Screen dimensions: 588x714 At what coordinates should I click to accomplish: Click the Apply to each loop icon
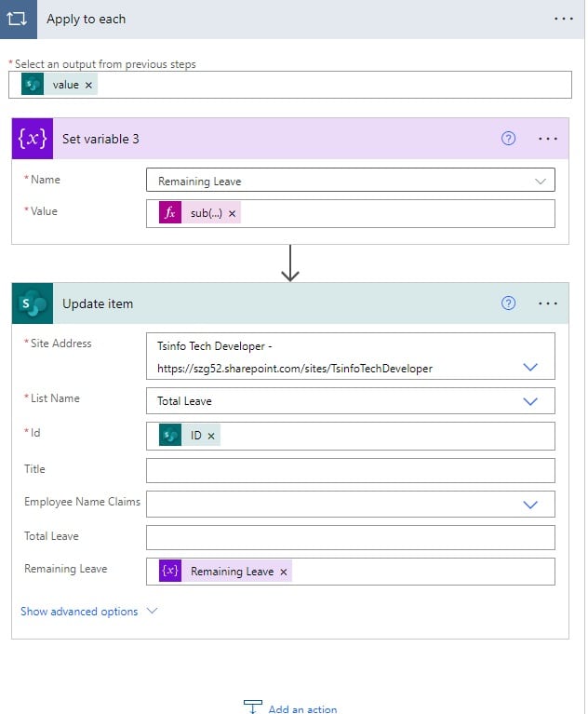[18, 19]
